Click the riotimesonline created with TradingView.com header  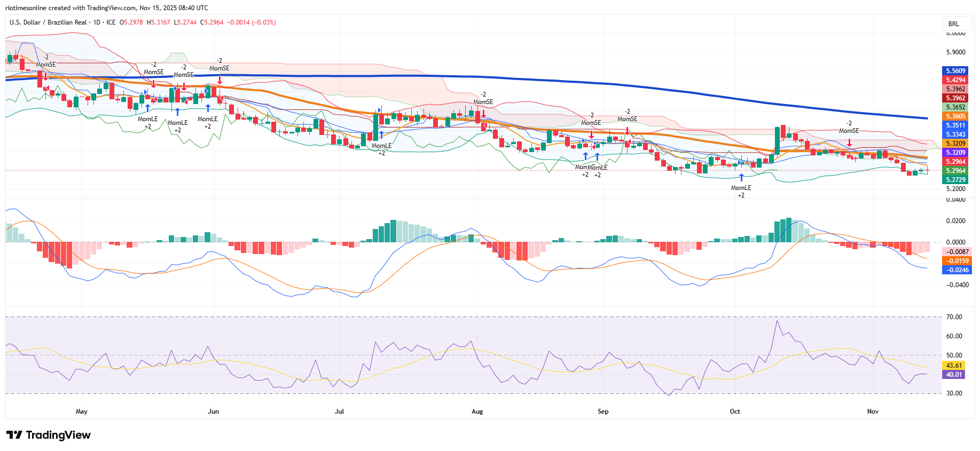[x=107, y=8]
